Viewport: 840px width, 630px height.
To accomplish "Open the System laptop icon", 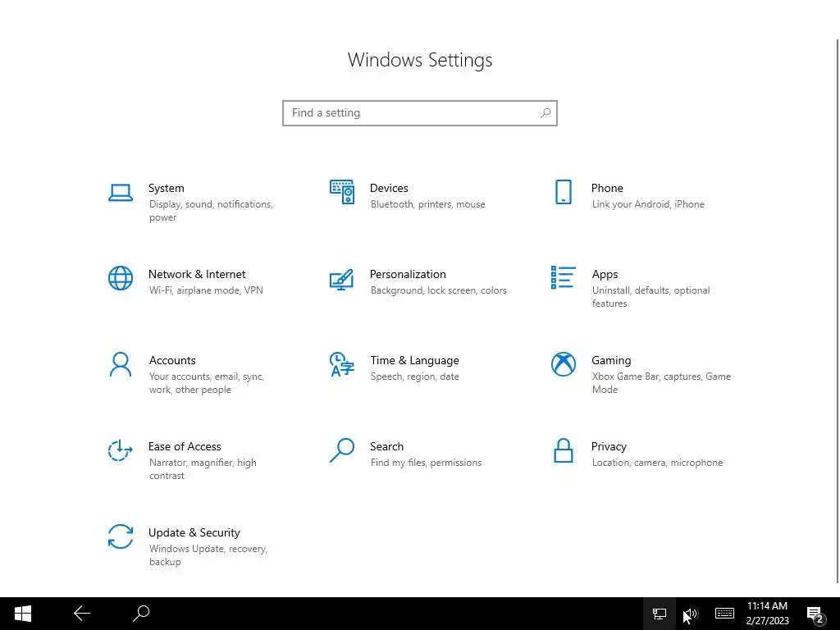I will [121, 193].
